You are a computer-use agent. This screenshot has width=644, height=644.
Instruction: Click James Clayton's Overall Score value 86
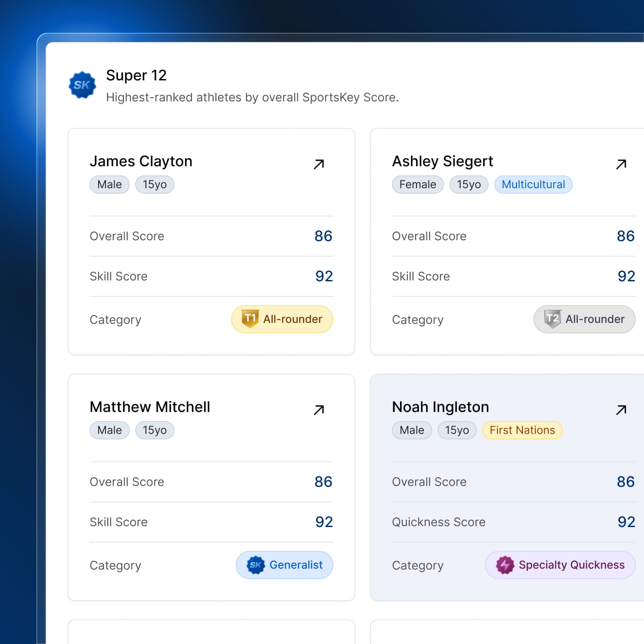click(323, 236)
